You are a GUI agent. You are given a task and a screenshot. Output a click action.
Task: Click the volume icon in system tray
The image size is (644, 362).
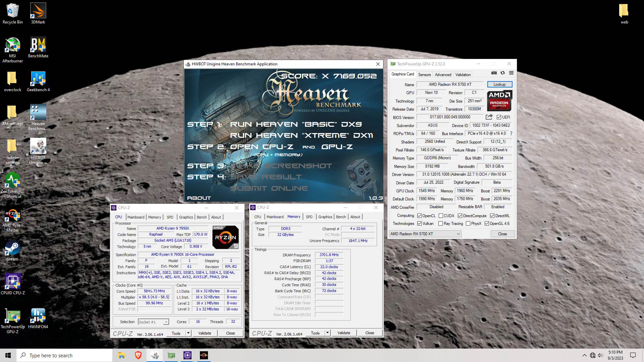600,355
